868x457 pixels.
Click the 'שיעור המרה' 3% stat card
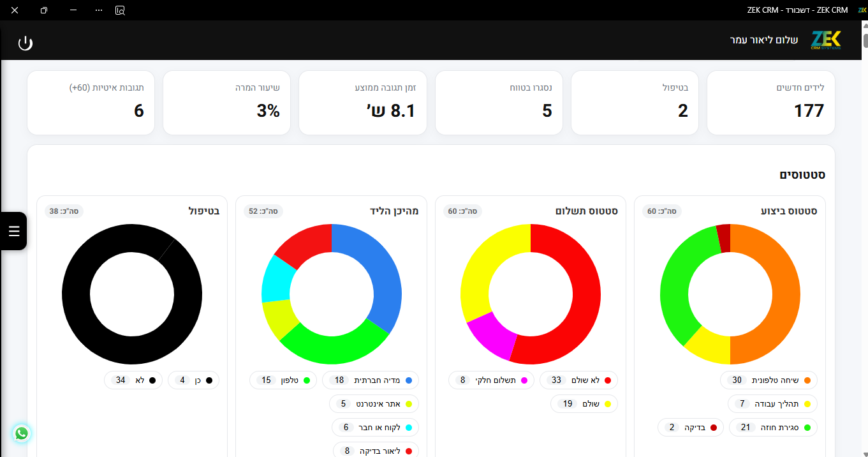tap(226, 103)
